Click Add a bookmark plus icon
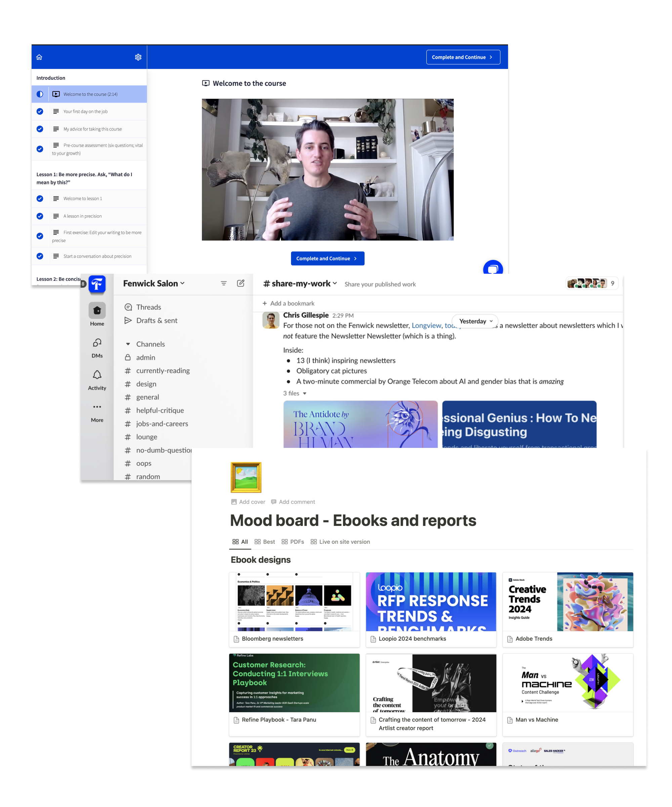Screen dimensions: 672x807 pyautogui.click(x=264, y=304)
